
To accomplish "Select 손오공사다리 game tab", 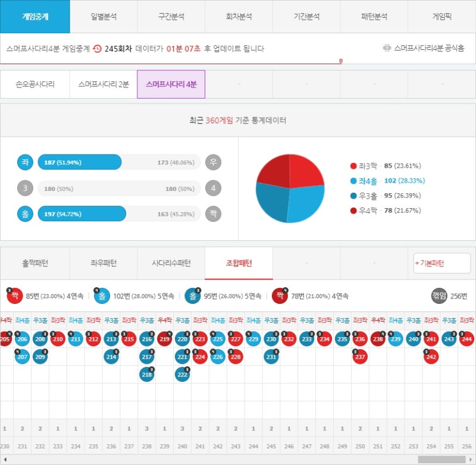I will 35,84.
